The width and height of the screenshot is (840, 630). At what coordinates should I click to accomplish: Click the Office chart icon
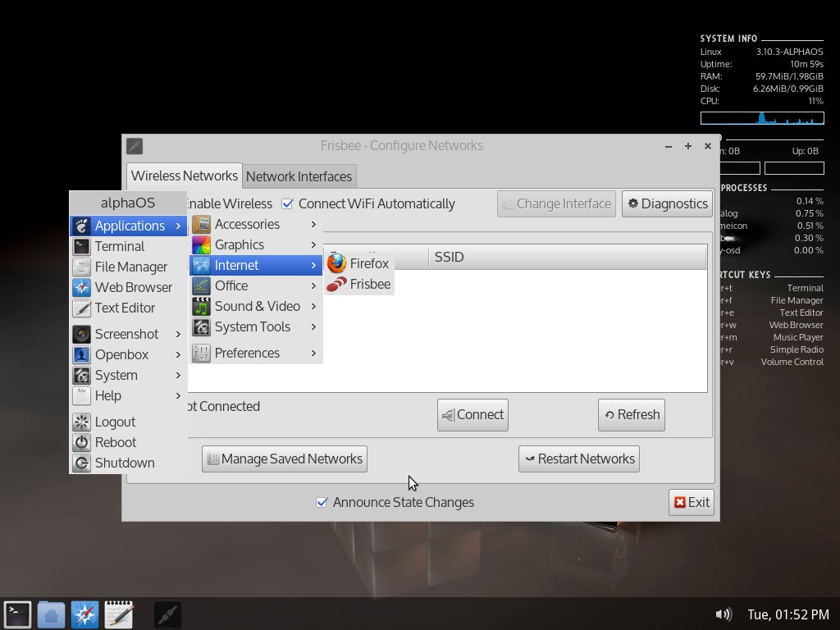pos(202,285)
